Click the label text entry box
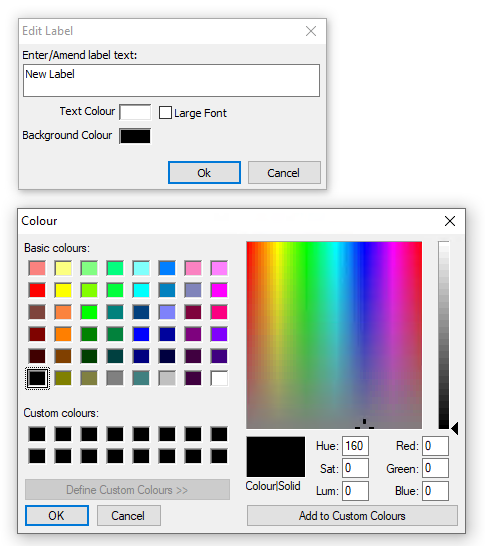This screenshot has height=546, width=485. pyautogui.click(x=171, y=80)
